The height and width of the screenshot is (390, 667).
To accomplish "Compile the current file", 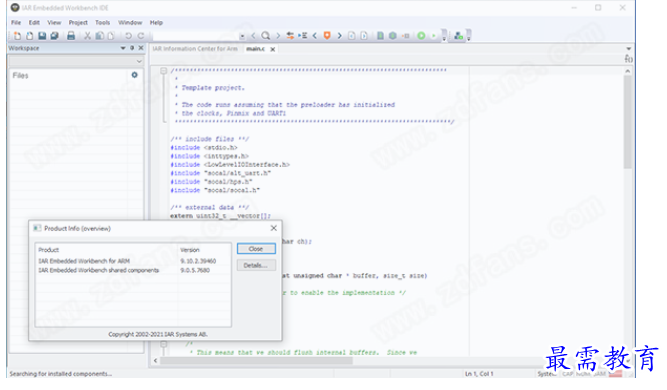I will pyautogui.click(x=380, y=36).
